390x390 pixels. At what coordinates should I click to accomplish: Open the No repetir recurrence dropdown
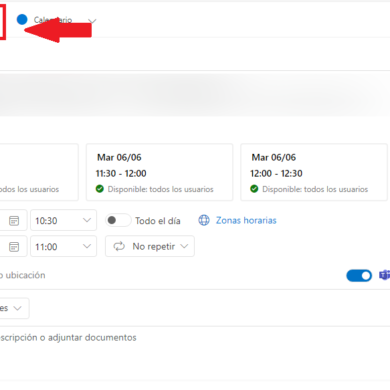click(x=150, y=246)
